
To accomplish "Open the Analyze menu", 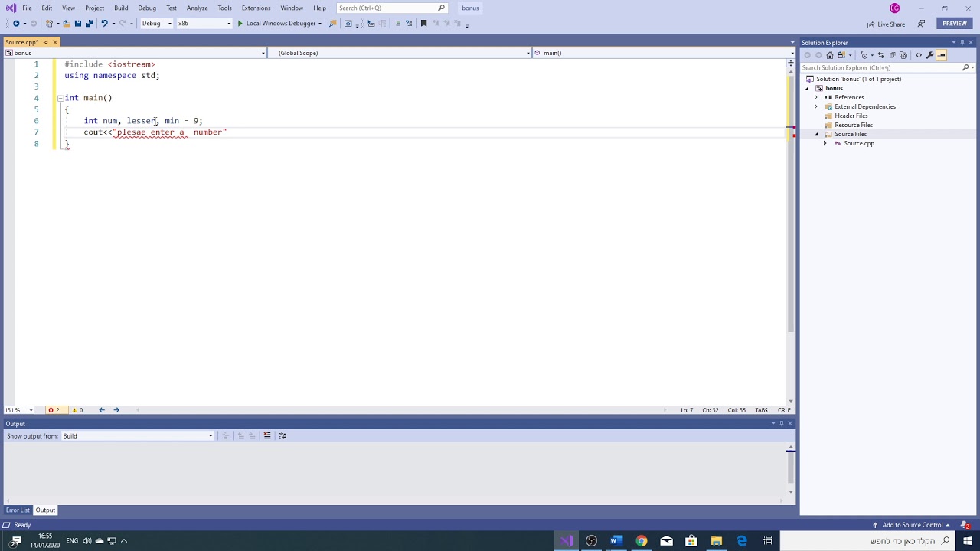I will click(197, 8).
